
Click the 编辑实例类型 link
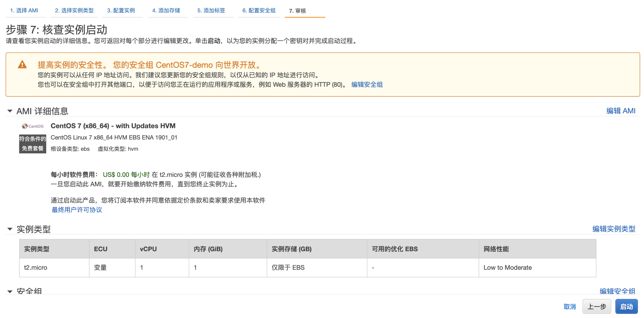click(x=613, y=229)
